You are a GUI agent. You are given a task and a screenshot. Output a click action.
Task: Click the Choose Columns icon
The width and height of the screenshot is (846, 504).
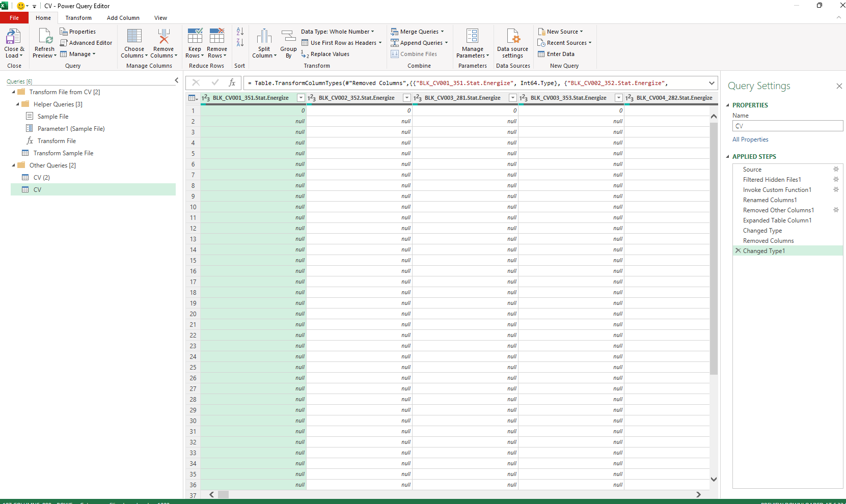click(x=134, y=36)
